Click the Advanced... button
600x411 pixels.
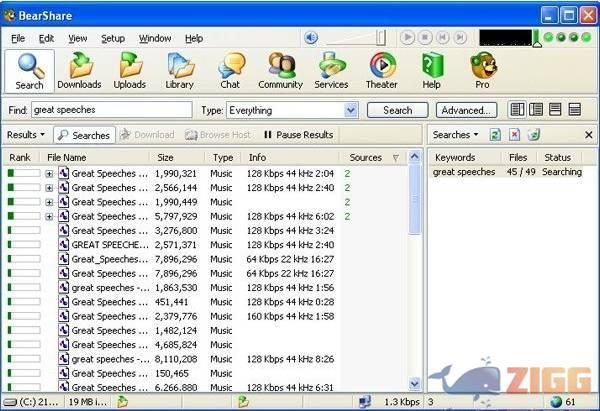(466, 110)
